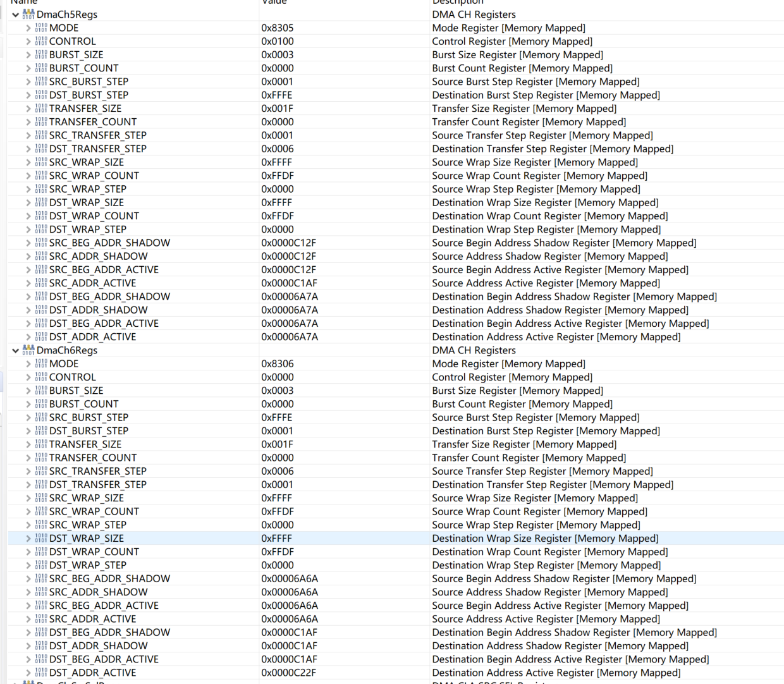The width and height of the screenshot is (784, 684).
Task: Click 0x00006A6A value of DmaCh6 SRC_ADDR_ACTIVE
Action: pyautogui.click(x=290, y=619)
